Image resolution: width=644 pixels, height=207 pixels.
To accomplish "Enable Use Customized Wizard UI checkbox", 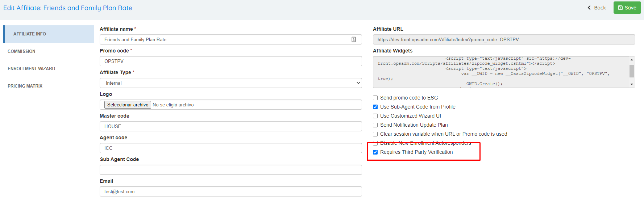I will [375, 116].
